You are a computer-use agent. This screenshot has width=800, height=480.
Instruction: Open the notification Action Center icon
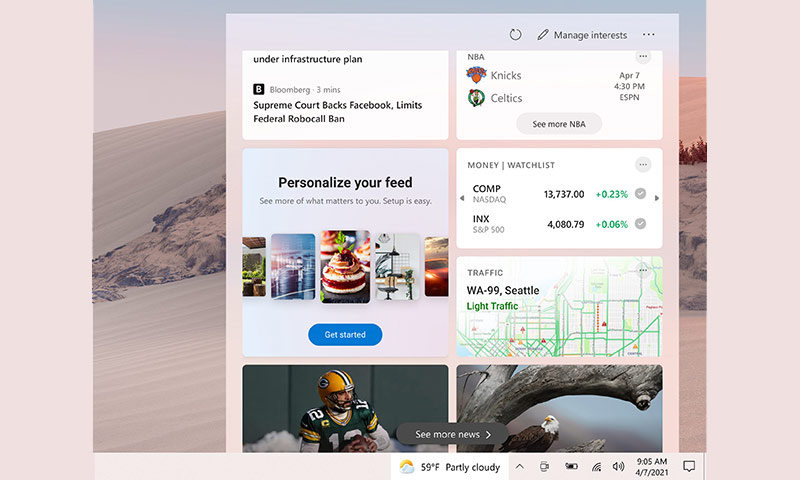689,466
